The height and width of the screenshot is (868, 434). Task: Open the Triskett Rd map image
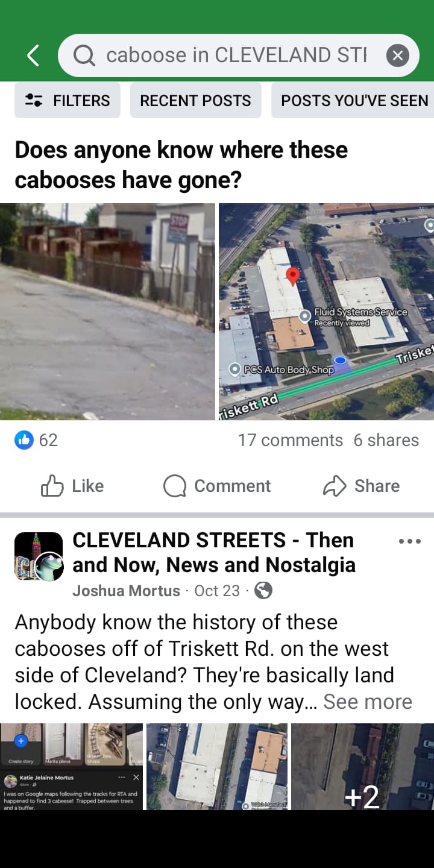(x=326, y=312)
